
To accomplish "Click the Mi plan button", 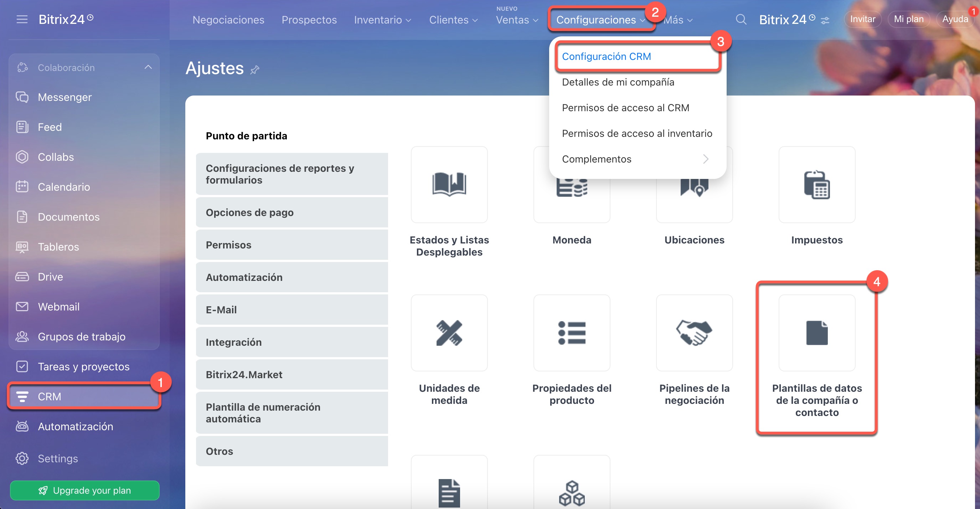I will click(908, 19).
